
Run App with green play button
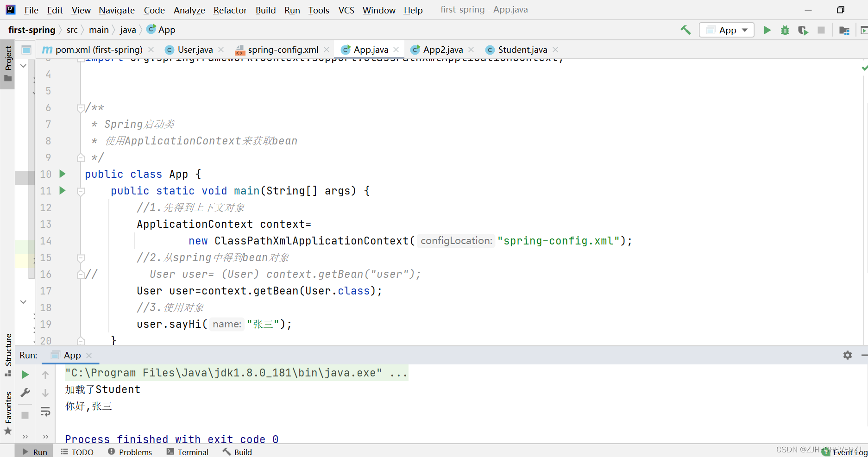(767, 30)
